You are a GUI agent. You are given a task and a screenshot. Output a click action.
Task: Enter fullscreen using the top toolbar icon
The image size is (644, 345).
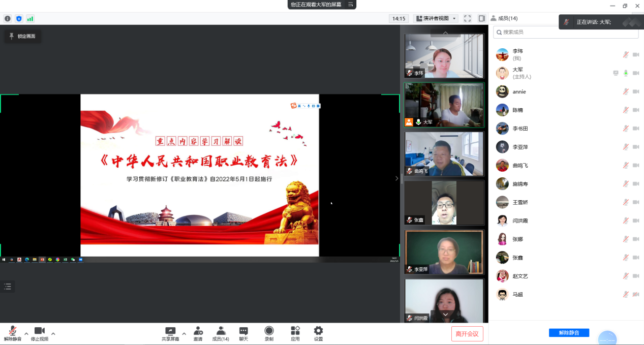467,19
